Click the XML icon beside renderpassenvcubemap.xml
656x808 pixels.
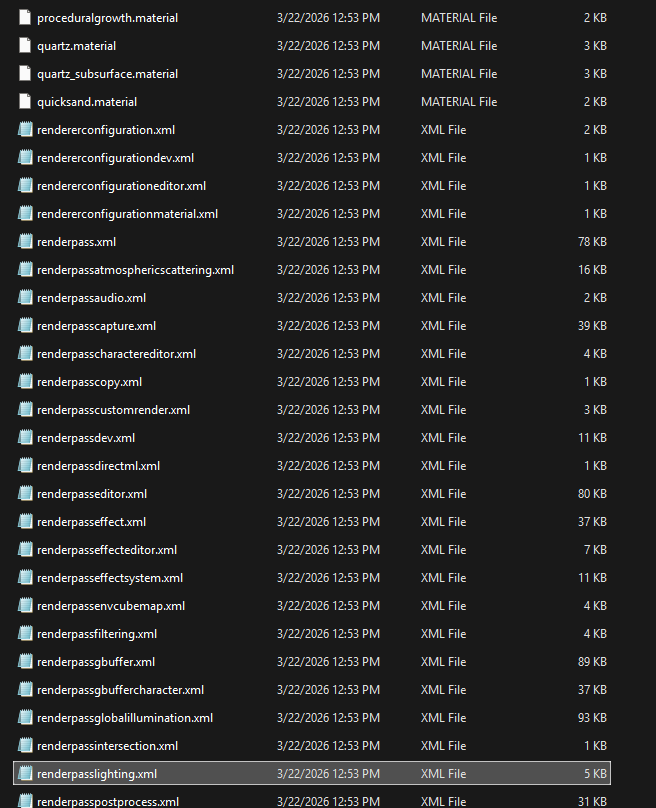click(25, 605)
